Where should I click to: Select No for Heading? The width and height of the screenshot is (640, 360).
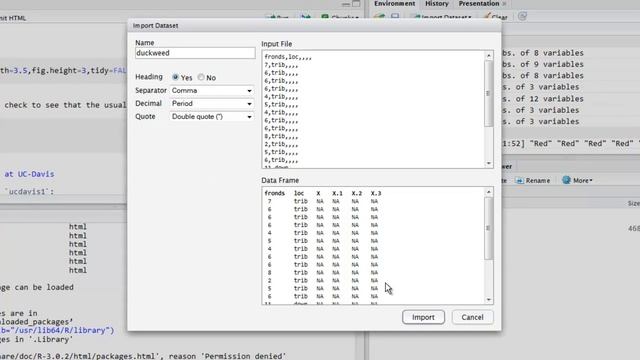(201, 77)
